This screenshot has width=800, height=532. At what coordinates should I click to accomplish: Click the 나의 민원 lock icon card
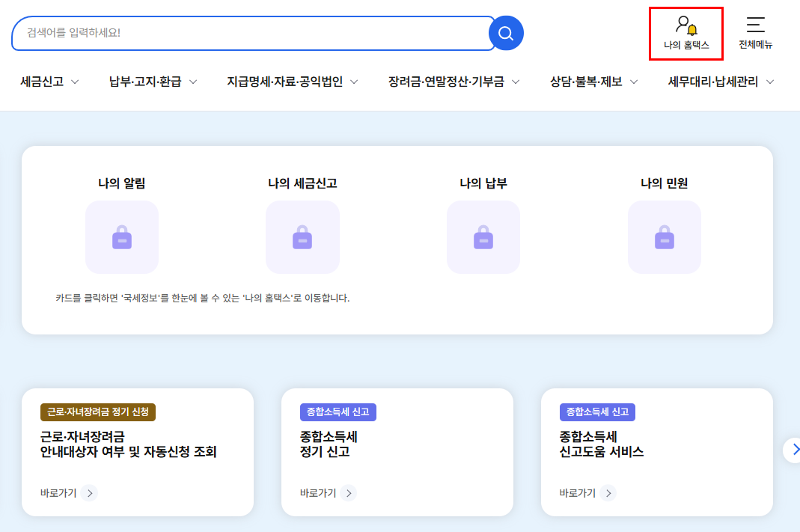[664, 237]
